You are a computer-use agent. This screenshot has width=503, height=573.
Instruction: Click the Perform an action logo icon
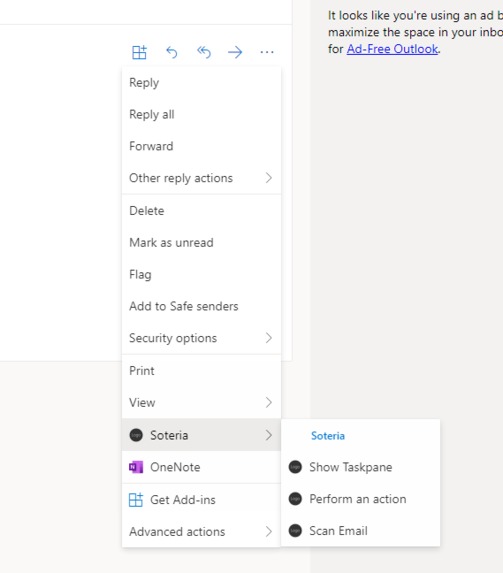pyautogui.click(x=295, y=499)
